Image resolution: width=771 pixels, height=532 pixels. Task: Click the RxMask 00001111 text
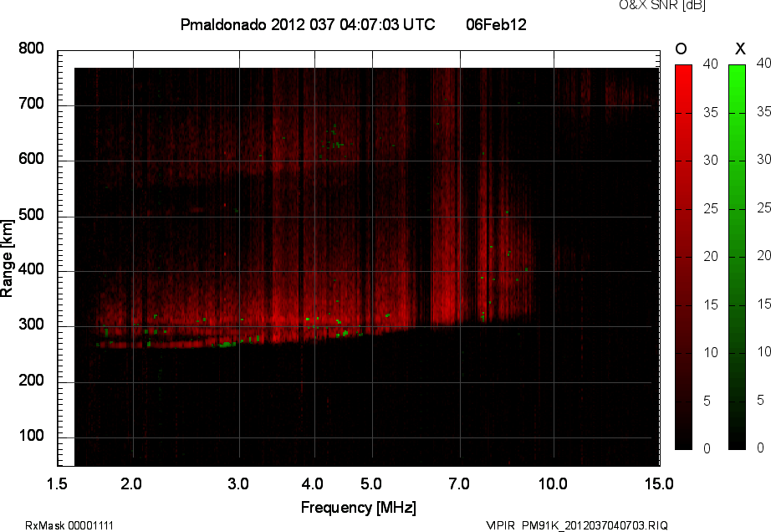[69, 525]
